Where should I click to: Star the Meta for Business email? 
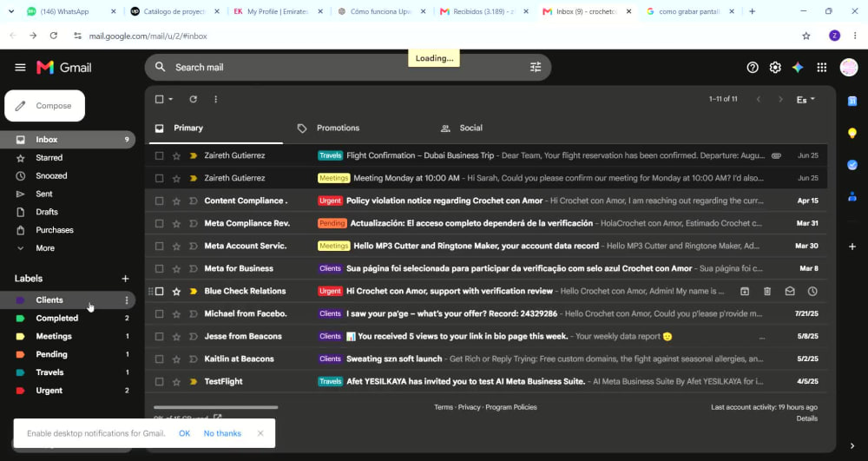pos(176,269)
